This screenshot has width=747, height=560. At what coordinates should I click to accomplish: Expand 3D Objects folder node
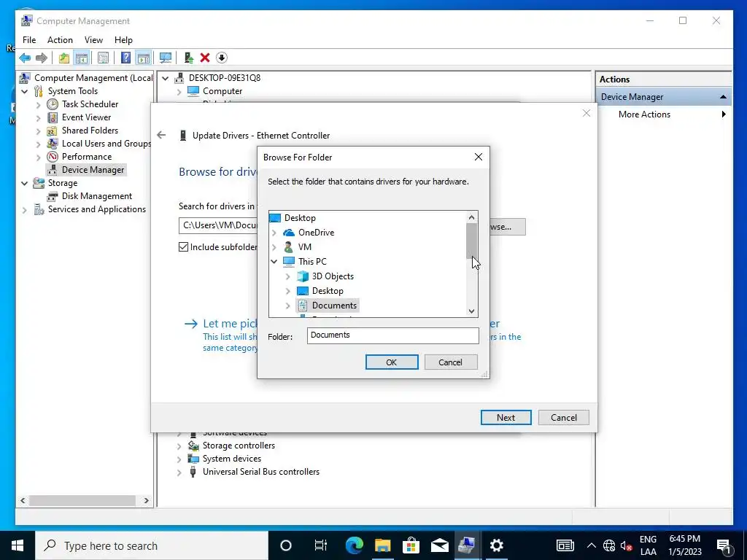pos(287,276)
